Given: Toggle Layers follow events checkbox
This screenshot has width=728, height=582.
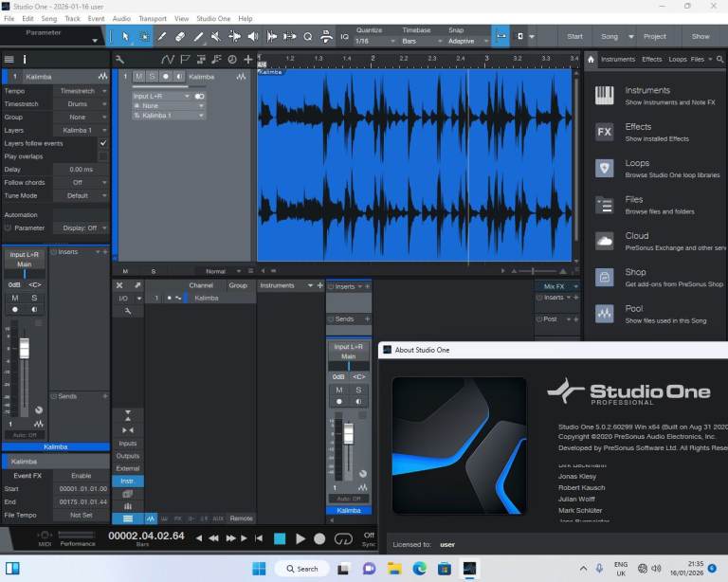Looking at the screenshot, I should tap(103, 143).
